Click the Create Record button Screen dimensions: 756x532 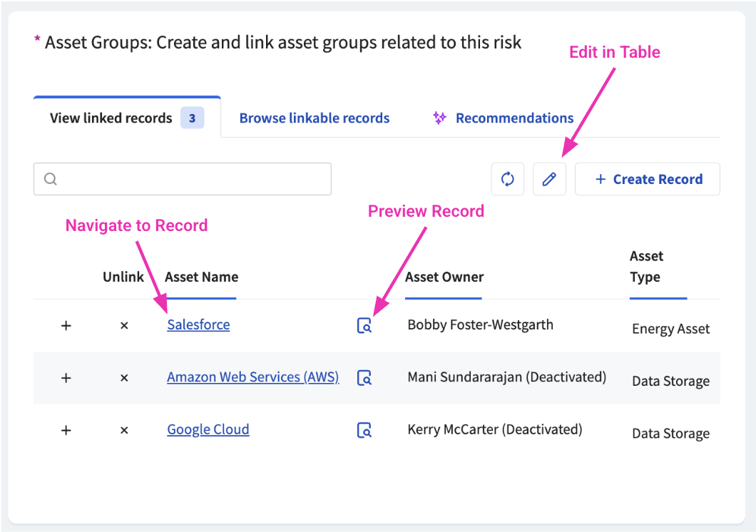tap(647, 179)
